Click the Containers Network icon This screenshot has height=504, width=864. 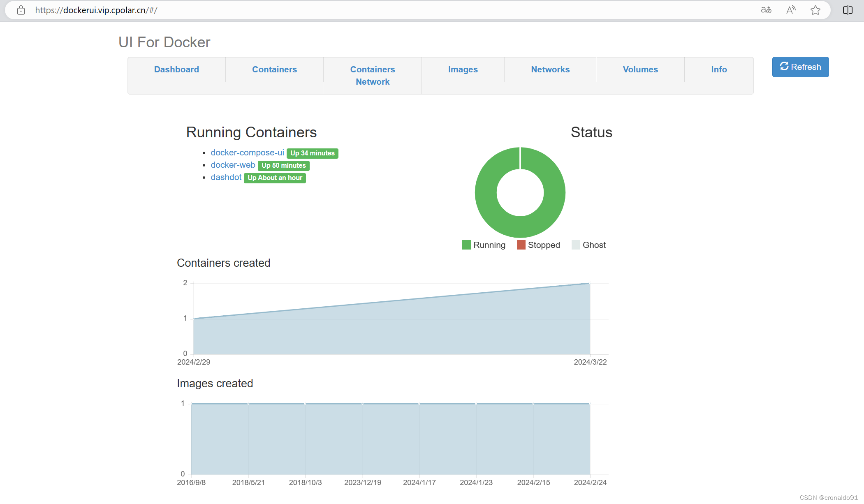click(373, 75)
